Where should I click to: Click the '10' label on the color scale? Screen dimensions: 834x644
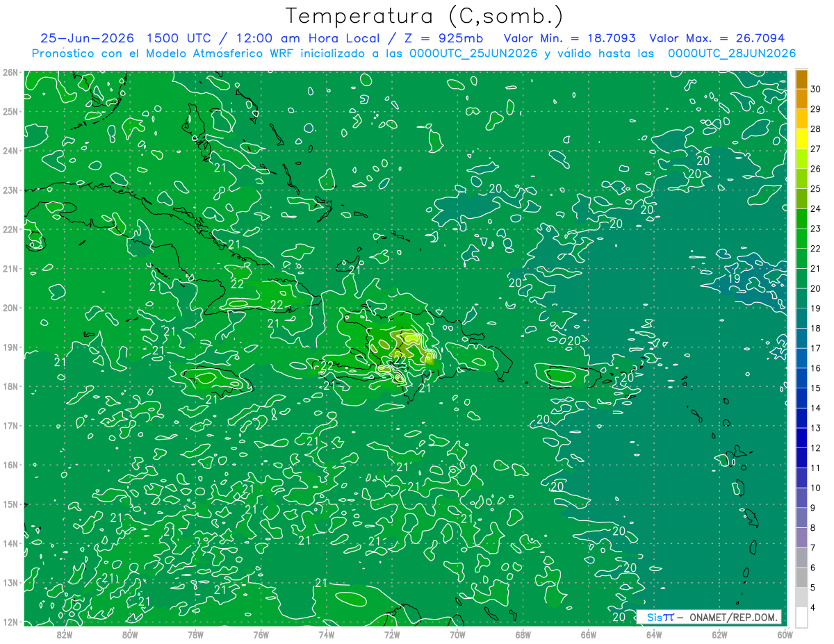815,488
